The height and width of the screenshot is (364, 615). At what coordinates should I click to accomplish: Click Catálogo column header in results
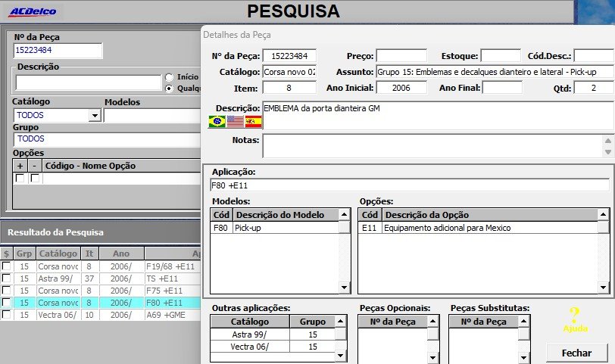(58, 254)
